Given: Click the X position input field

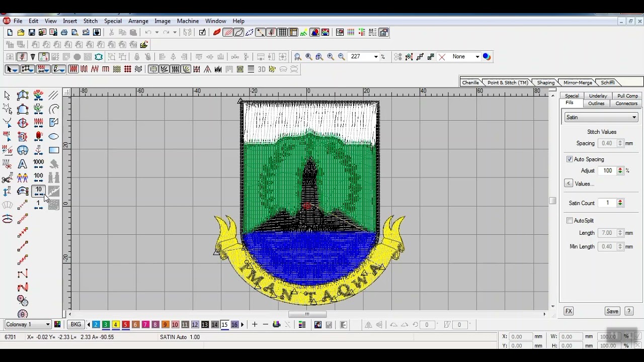Looking at the screenshot, I should [x=520, y=337].
